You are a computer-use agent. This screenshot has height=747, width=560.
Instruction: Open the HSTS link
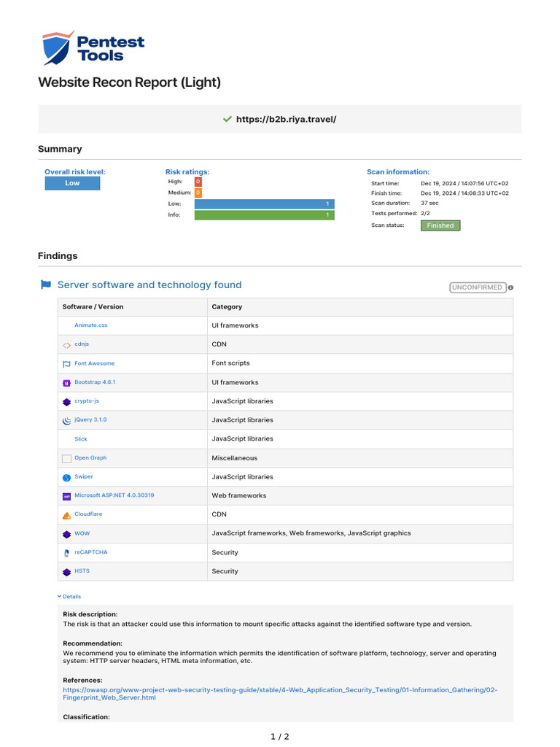click(x=82, y=570)
